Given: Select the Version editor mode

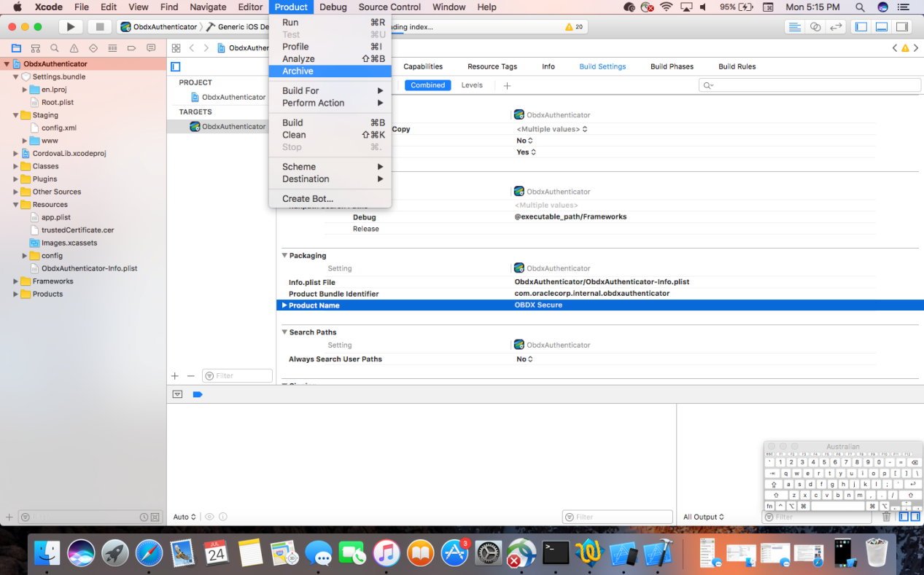Looking at the screenshot, I should pyautogui.click(x=836, y=27).
